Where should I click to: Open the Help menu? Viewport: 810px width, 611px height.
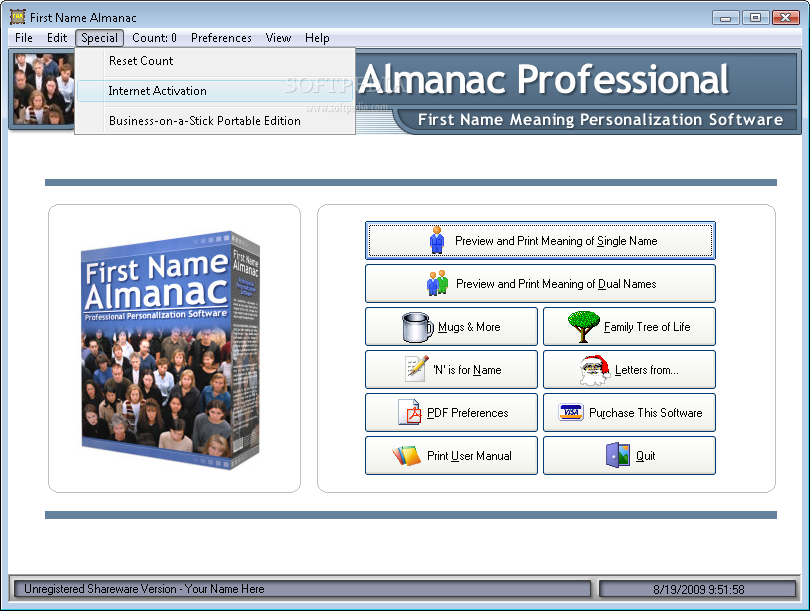pos(317,38)
